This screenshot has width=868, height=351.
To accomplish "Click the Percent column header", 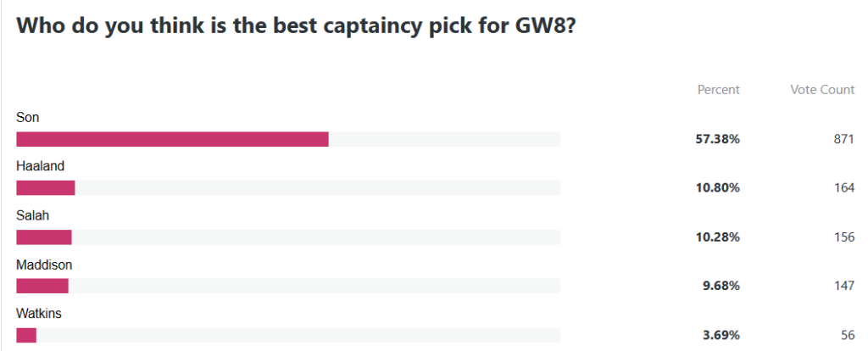I will tap(719, 90).
